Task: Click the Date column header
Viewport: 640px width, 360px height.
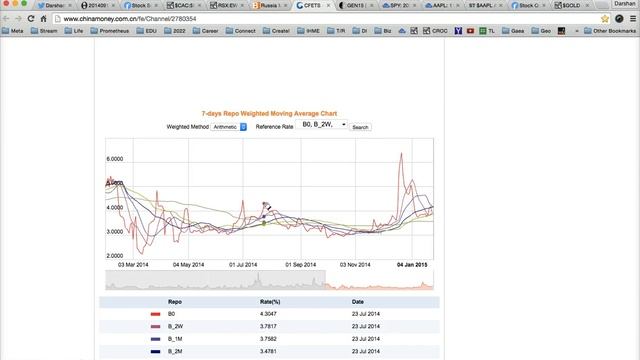Action: coord(358,302)
